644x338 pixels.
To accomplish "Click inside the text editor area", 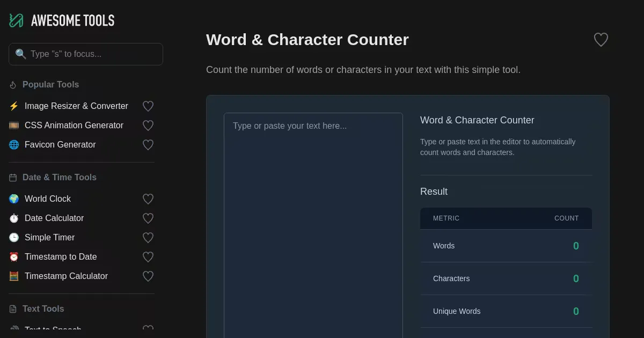I will pos(313,225).
